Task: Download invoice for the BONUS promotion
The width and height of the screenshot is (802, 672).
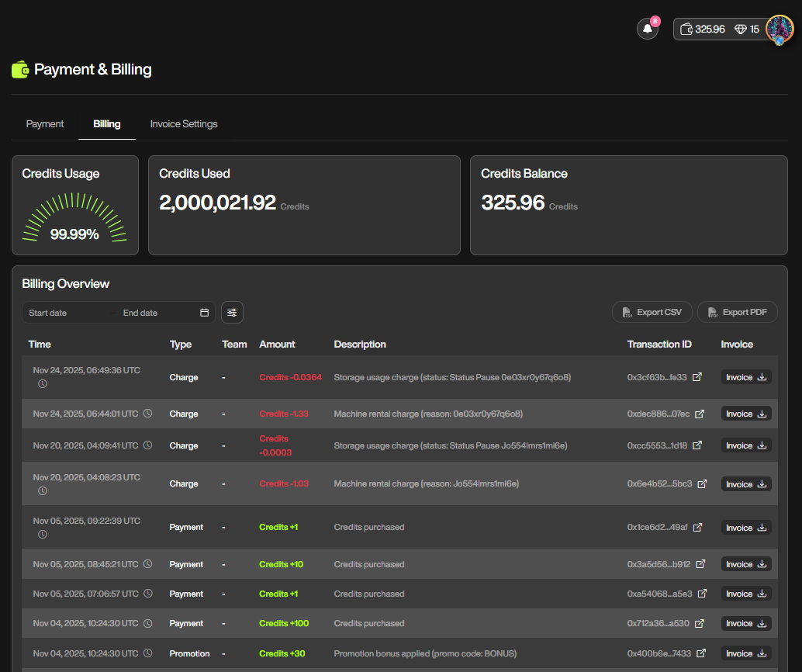Action: click(x=746, y=653)
